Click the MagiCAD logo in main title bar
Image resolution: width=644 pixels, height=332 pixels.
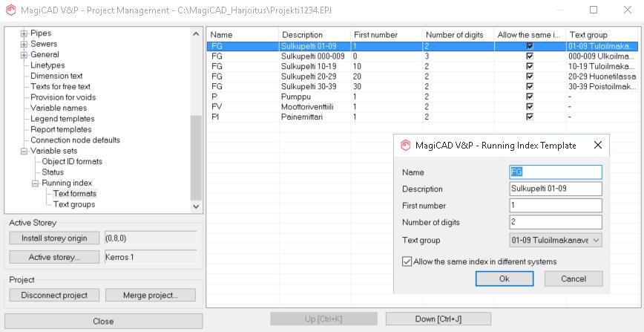(11, 10)
